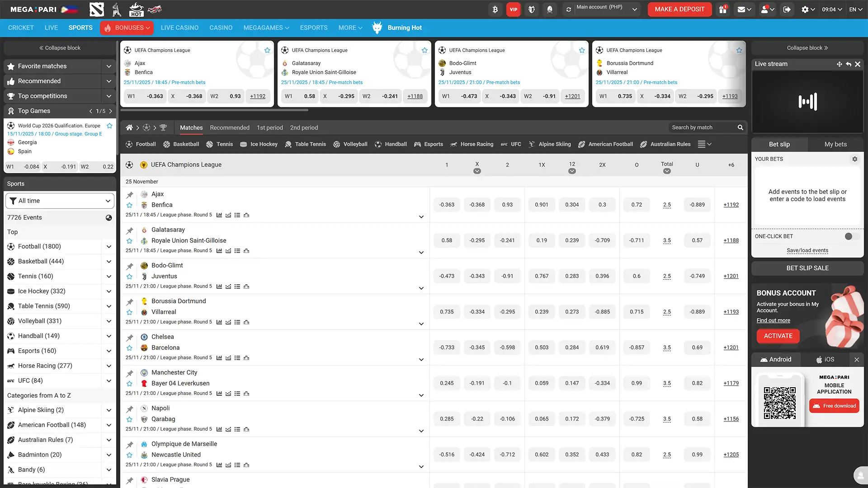868x488 pixels.
Task: Open the Recommended matches tab
Action: click(229, 127)
